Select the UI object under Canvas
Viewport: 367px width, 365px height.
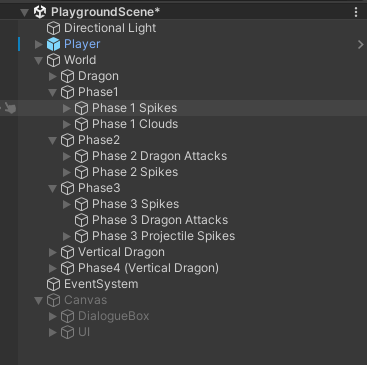(x=84, y=332)
